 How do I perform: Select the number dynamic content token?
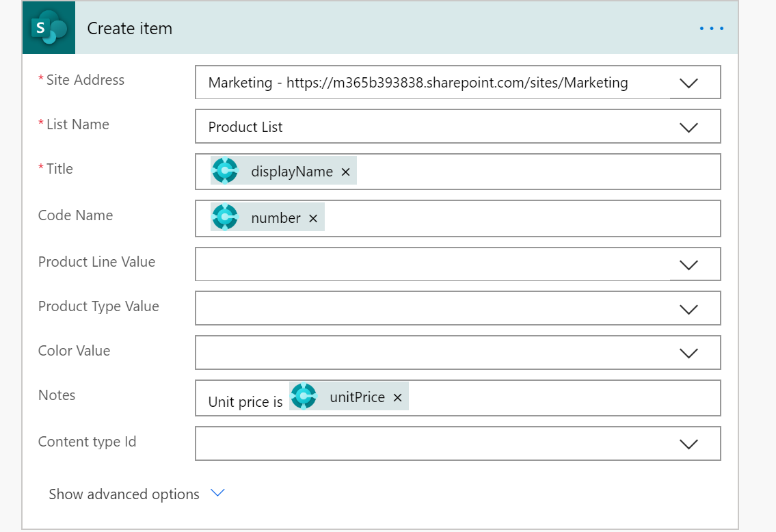click(x=267, y=217)
